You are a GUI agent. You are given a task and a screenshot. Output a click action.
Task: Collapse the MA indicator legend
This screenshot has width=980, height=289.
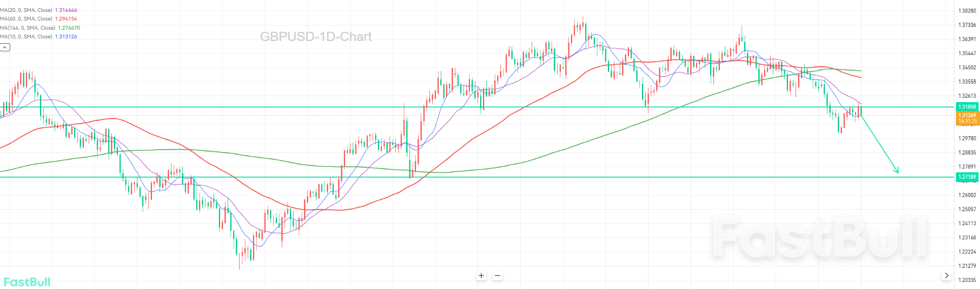tap(5, 48)
